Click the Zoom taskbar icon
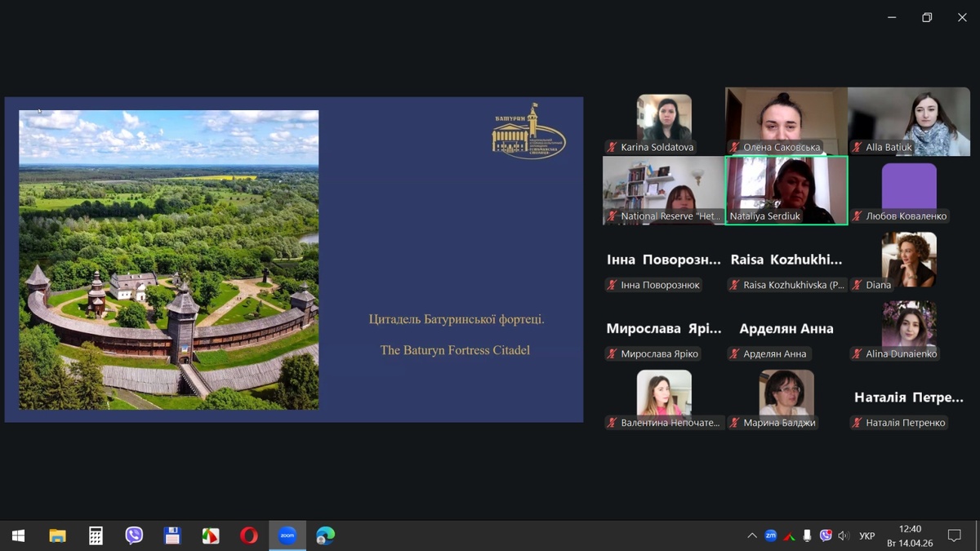980x551 pixels. [x=287, y=535]
